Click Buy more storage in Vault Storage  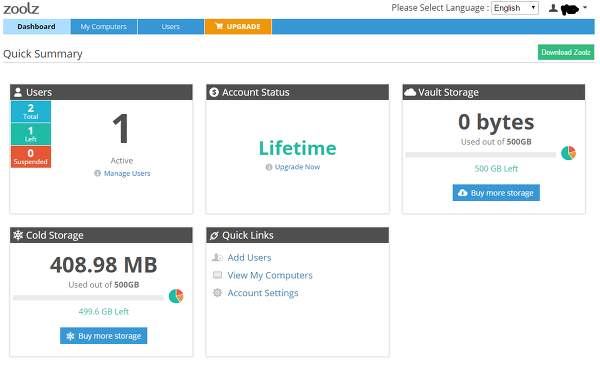tap(496, 192)
